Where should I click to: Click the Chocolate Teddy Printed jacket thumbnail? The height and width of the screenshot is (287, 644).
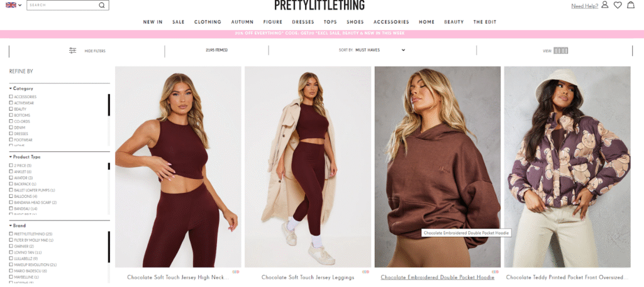click(567, 167)
